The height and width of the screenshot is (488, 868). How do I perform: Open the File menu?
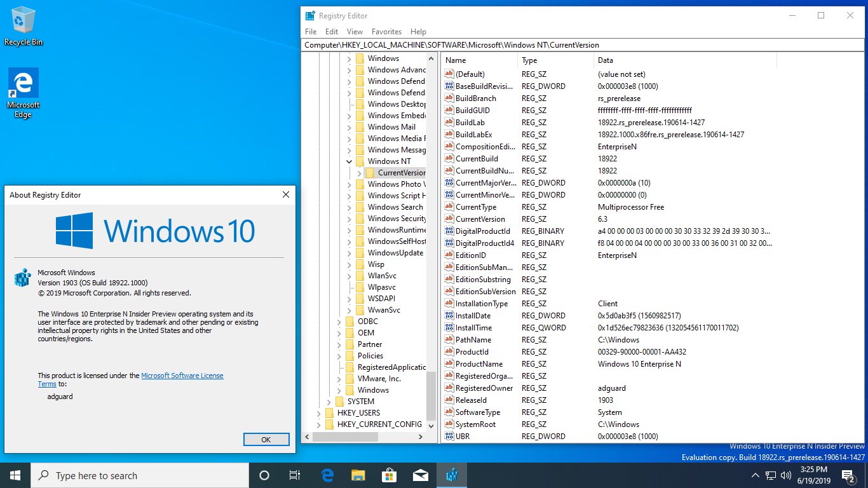(311, 31)
